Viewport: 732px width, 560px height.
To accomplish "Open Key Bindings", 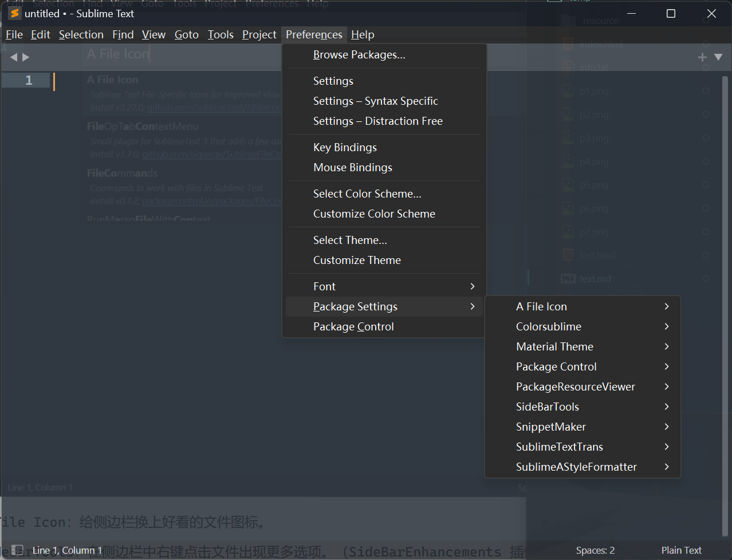I will pos(384,148).
